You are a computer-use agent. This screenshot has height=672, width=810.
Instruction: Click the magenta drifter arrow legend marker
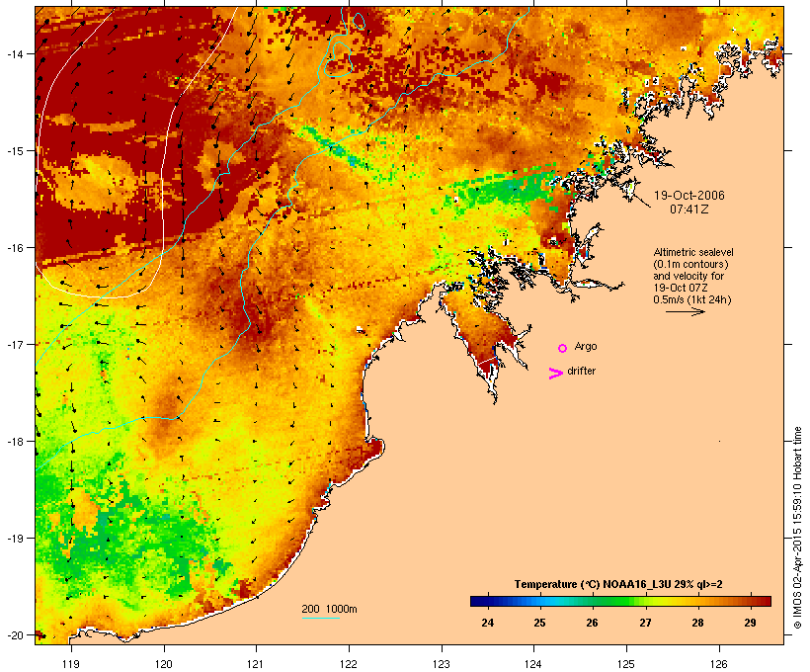click(x=555, y=374)
